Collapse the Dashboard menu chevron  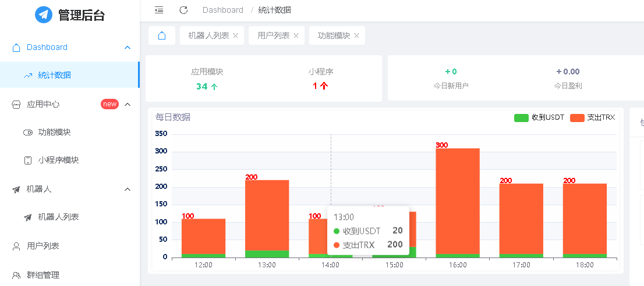pos(128,48)
